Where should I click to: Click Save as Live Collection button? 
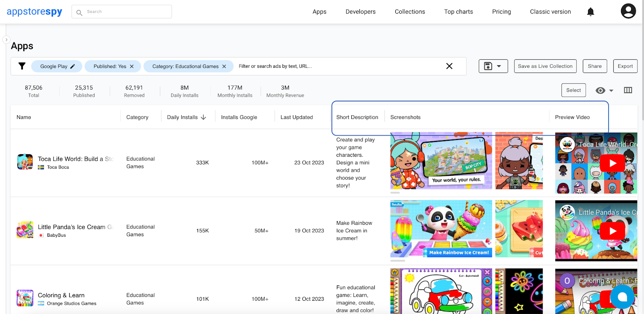[x=545, y=66]
